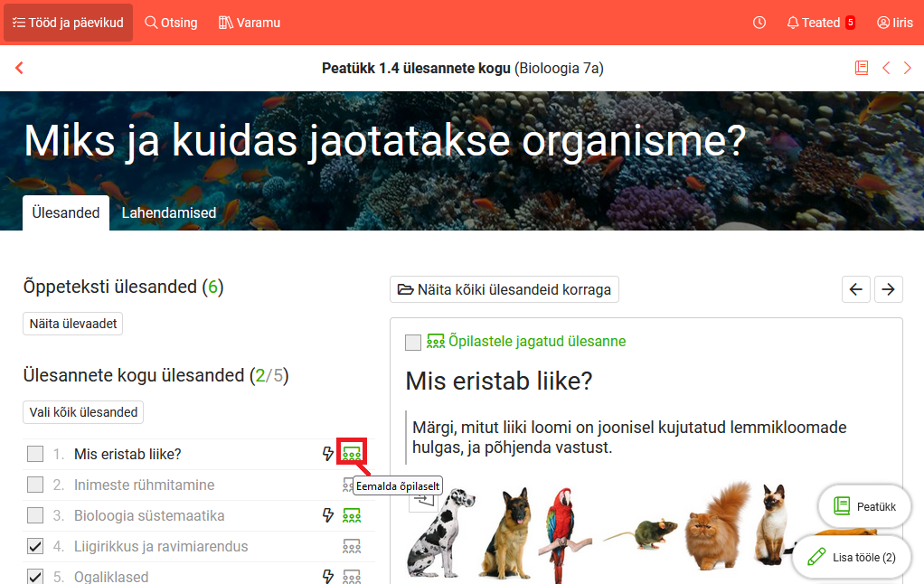
Task: Click the red back arrow at left of header
Action: (19, 68)
